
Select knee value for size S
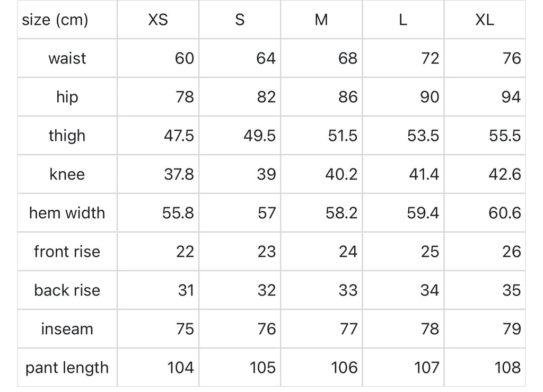[266, 174]
